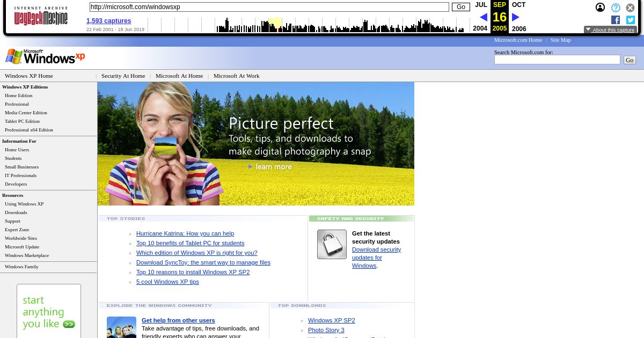Click the padlock security icon

point(332,244)
